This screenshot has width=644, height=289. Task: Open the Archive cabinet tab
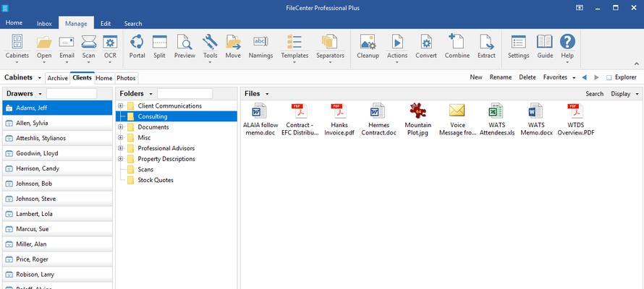57,78
